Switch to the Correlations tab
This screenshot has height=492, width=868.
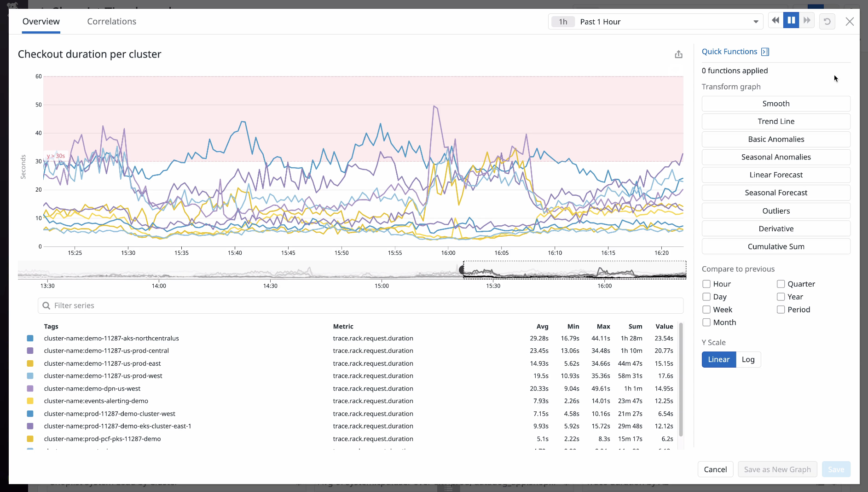112,22
